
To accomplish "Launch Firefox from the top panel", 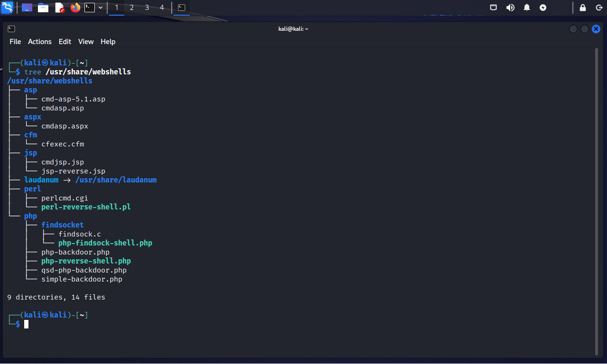I will pos(75,8).
